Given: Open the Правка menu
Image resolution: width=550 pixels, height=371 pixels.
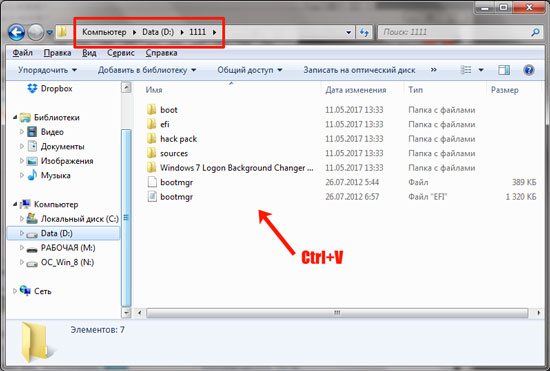Looking at the screenshot, I should pyautogui.click(x=57, y=53).
